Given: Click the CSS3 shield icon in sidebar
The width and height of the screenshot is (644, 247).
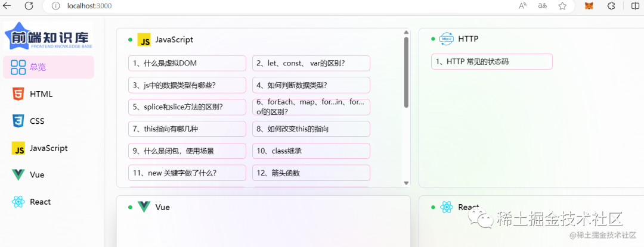Looking at the screenshot, I should pos(18,121).
